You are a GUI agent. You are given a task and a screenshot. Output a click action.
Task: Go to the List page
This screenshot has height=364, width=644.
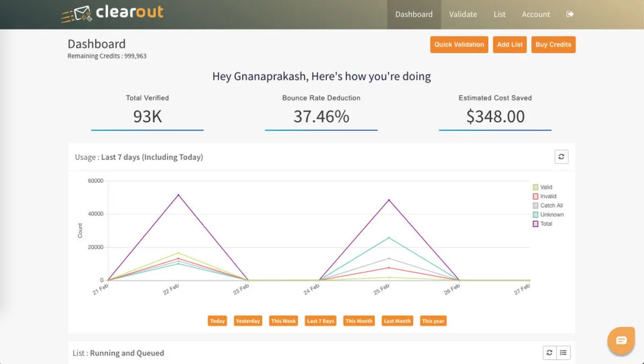(x=500, y=14)
